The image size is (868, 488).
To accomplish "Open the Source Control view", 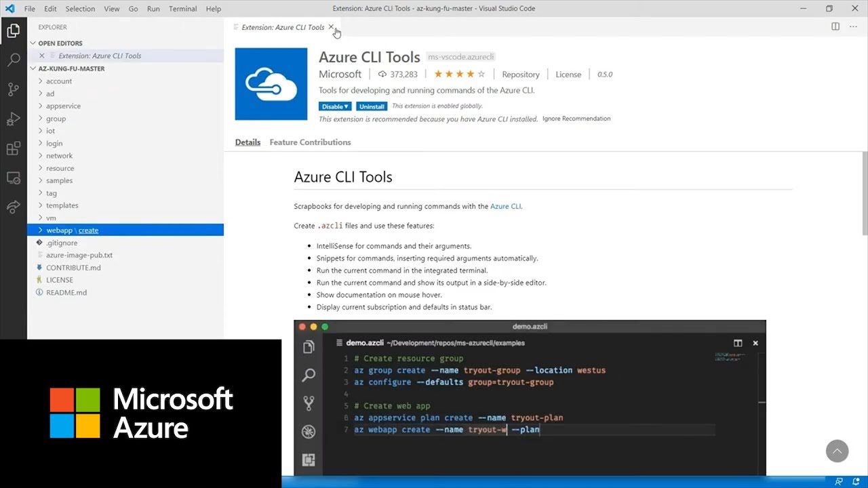I will [13, 89].
